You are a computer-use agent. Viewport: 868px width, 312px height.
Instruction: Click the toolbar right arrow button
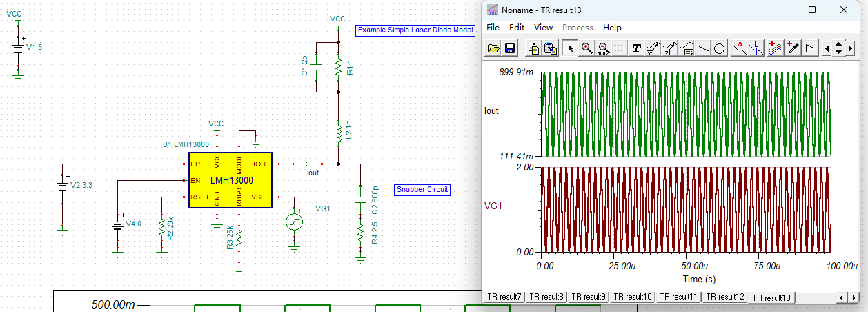[x=849, y=48]
